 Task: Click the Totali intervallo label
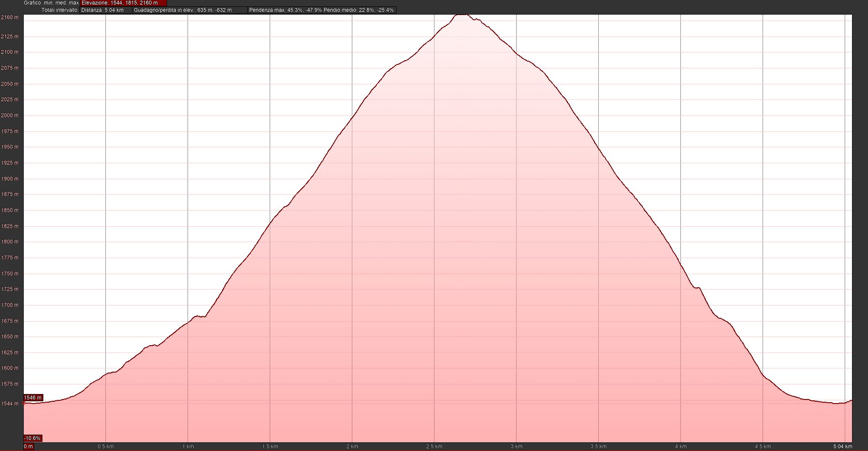click(60, 10)
